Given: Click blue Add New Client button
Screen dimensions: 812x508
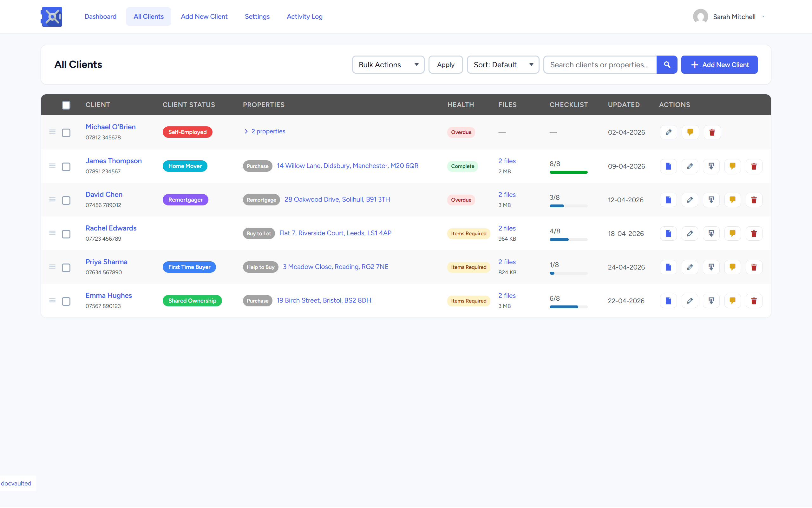Looking at the screenshot, I should (x=719, y=64).
